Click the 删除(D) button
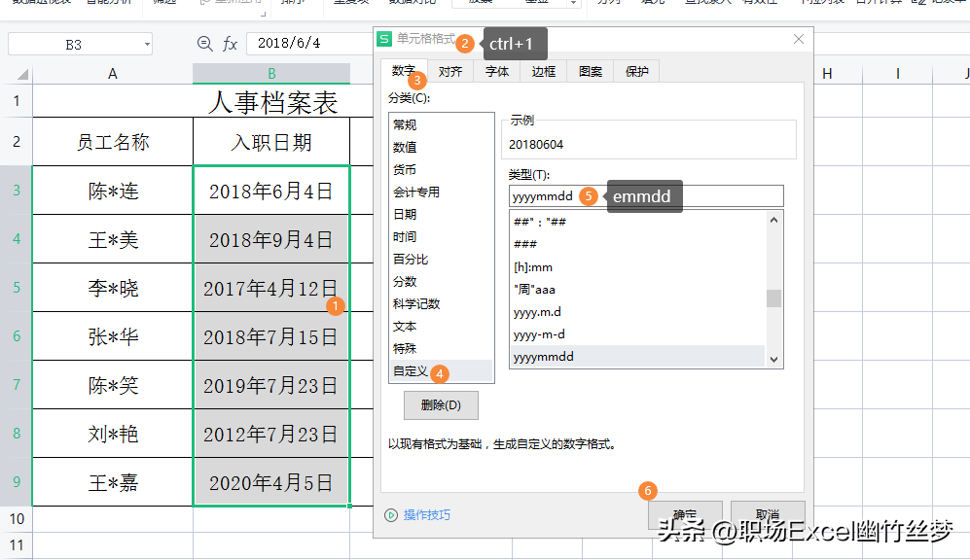Image resolution: width=970 pixels, height=560 pixels. 441,405
